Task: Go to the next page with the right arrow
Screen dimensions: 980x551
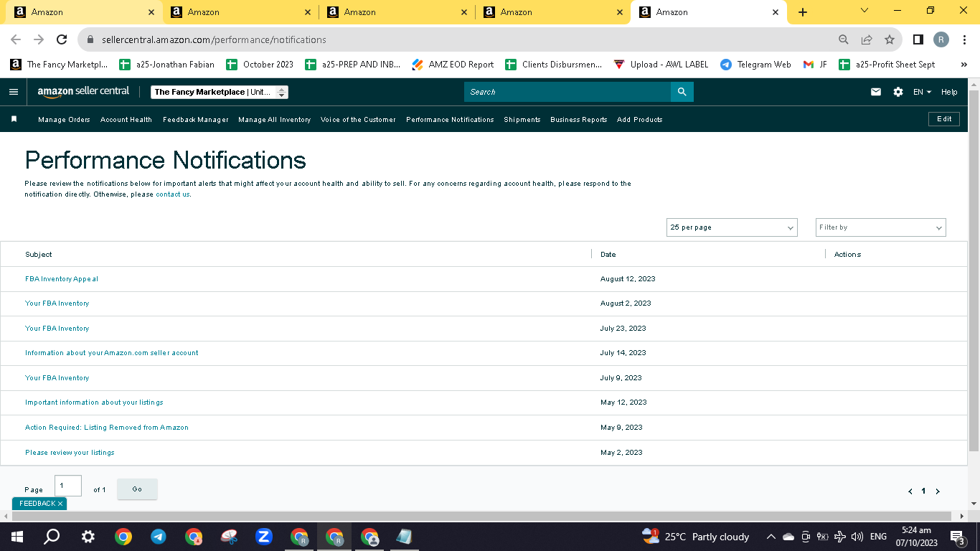Action: [x=938, y=491]
